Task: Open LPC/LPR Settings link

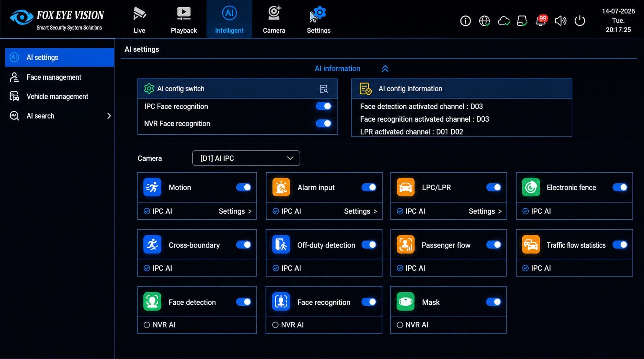Action: [485, 211]
